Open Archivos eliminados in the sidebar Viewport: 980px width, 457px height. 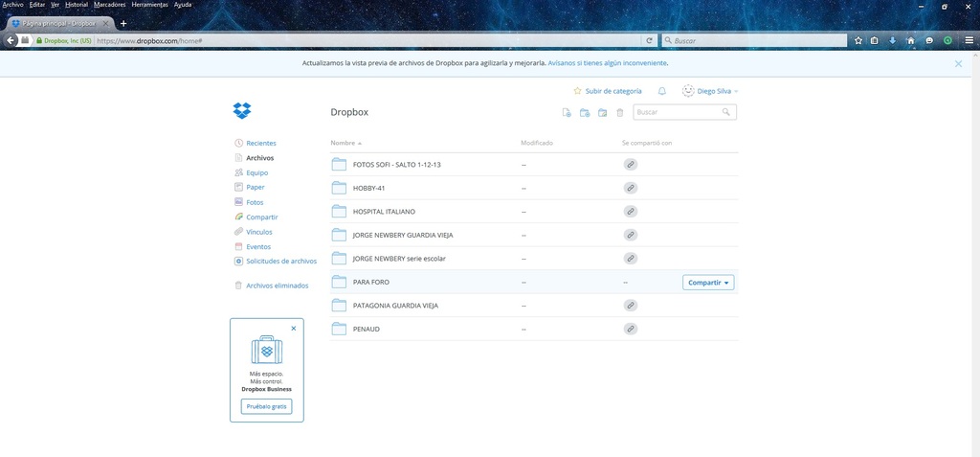[277, 286]
